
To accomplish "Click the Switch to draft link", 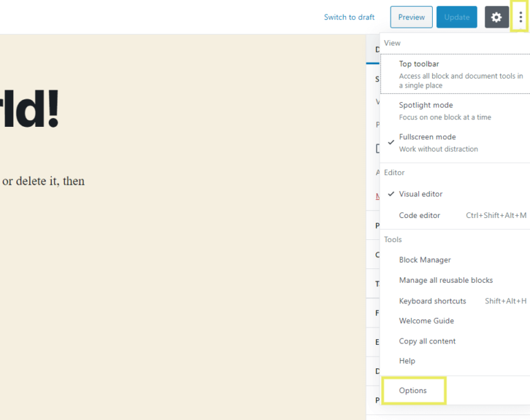I will click(x=349, y=17).
